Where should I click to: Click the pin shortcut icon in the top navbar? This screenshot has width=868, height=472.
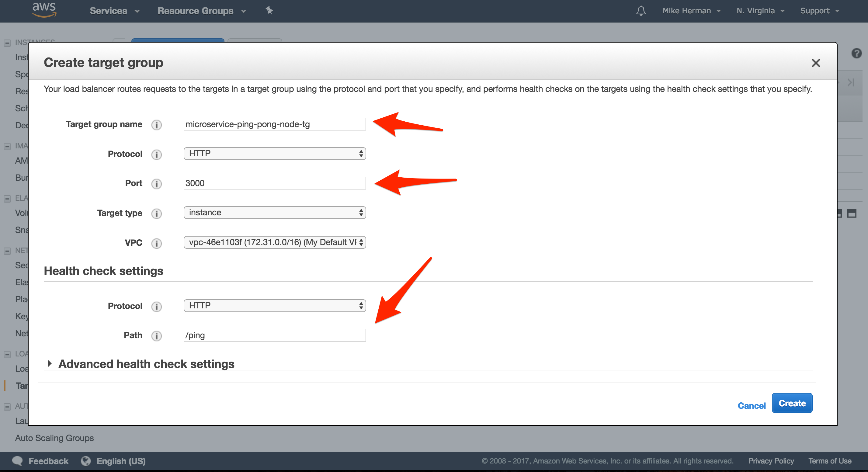click(269, 10)
